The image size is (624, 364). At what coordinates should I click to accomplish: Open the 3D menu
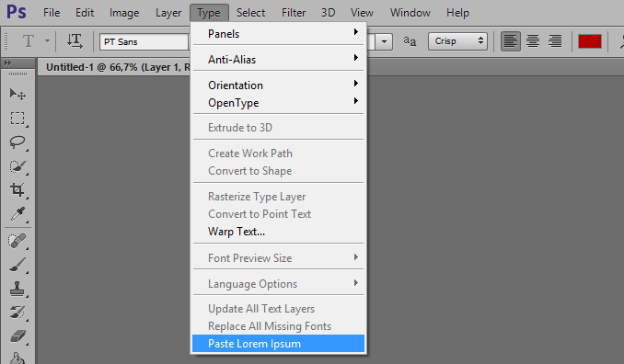click(329, 13)
